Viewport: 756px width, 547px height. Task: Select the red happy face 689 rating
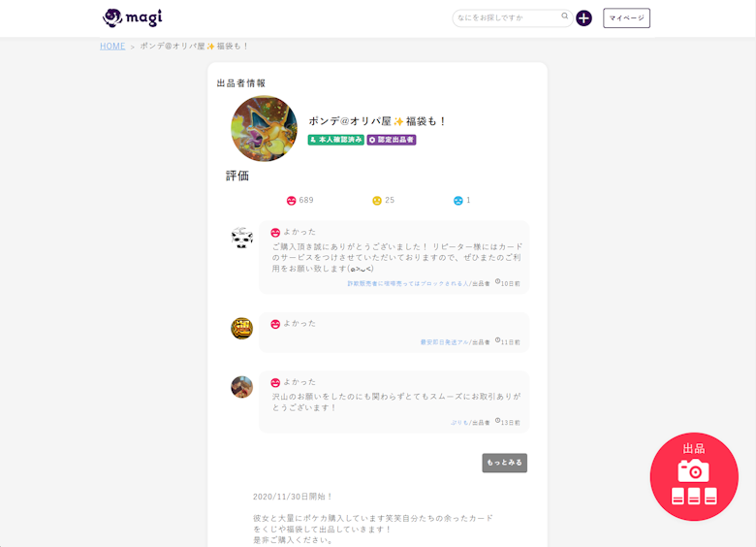(x=291, y=201)
